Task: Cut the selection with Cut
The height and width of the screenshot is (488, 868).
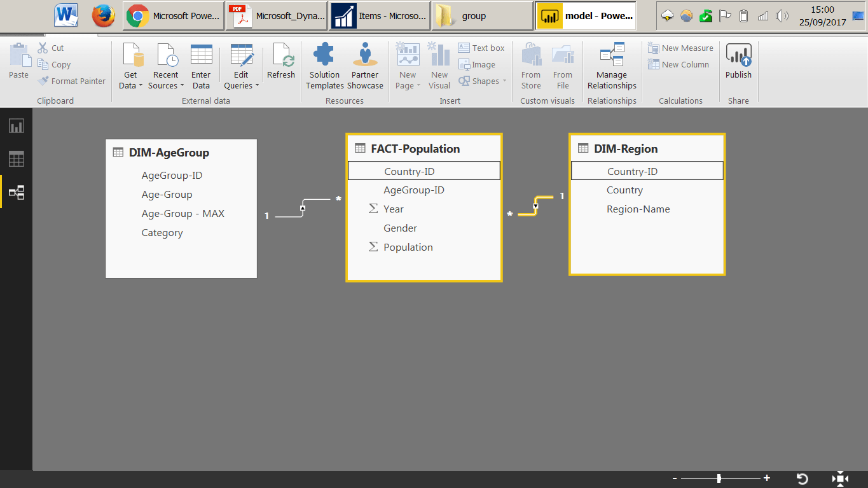Action: [x=51, y=48]
